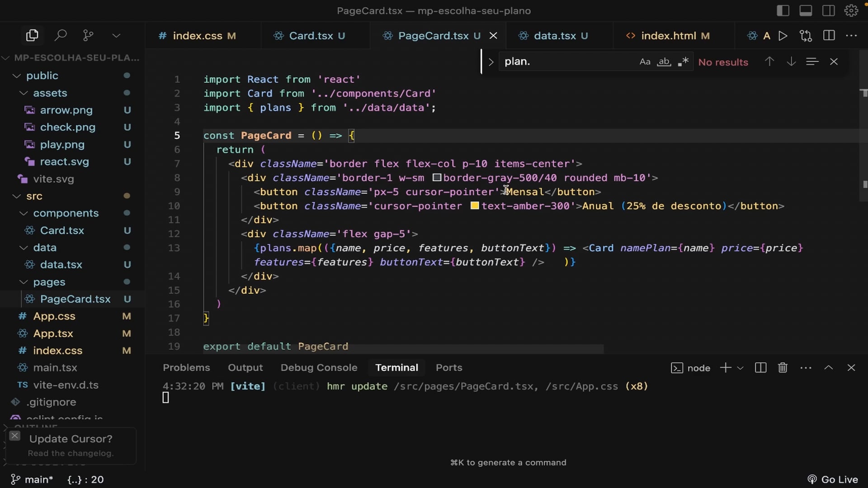Viewport: 868px width, 488px height.
Task: Open the new terminal profile dropdown arrow
Action: click(x=740, y=368)
